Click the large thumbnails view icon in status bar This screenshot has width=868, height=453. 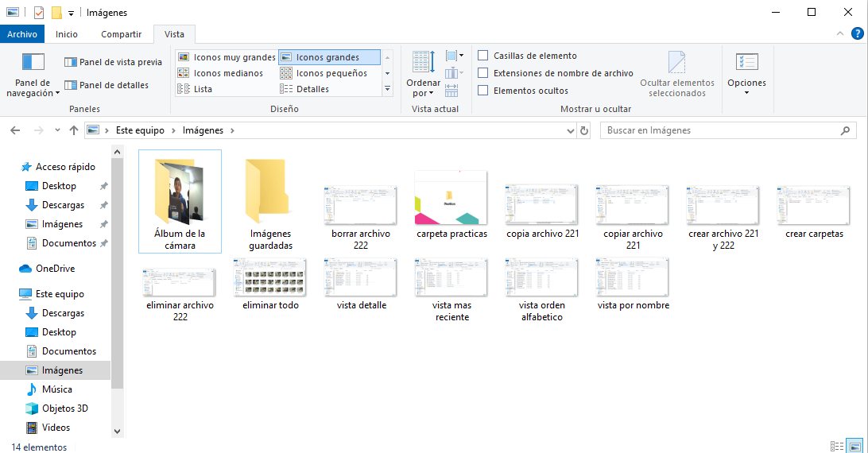(x=854, y=447)
